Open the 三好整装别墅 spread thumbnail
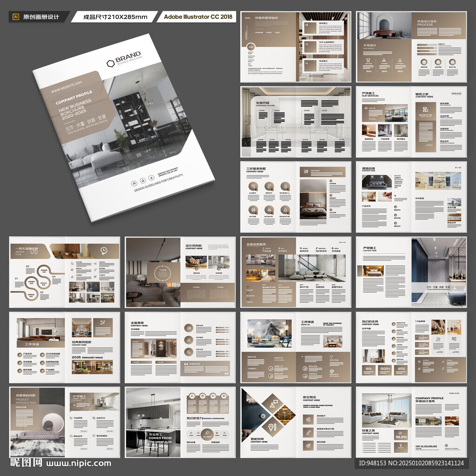This screenshot has width=476, height=476. click(x=296, y=197)
